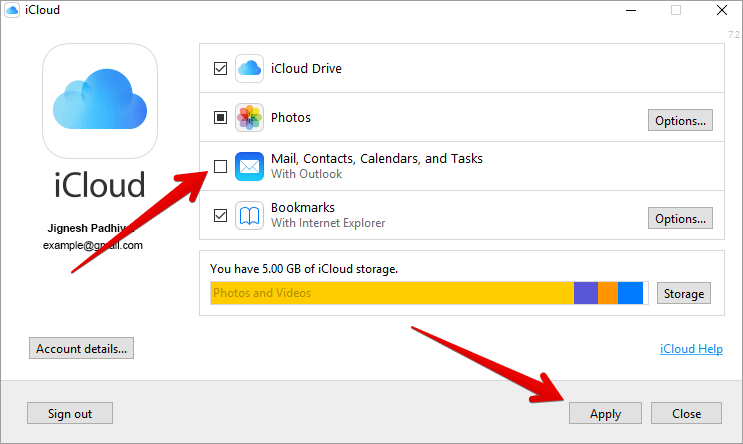Click the blue storage bar segment
This screenshot has height=444, width=743.
click(630, 293)
